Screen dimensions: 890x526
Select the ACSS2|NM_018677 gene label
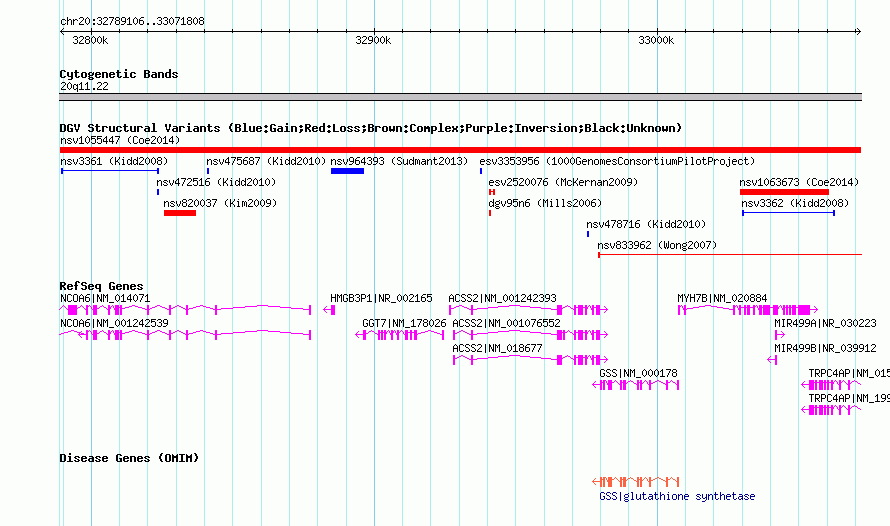click(497, 348)
